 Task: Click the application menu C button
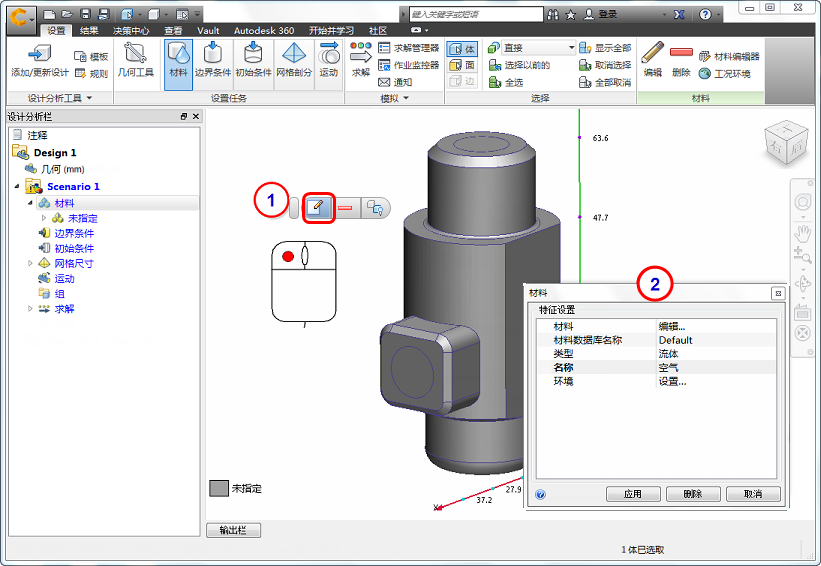point(20,18)
